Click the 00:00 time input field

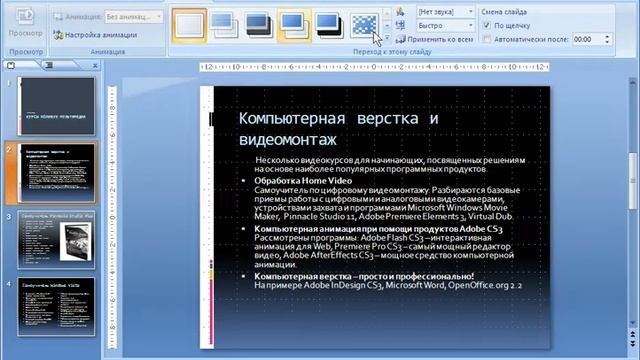click(x=587, y=39)
